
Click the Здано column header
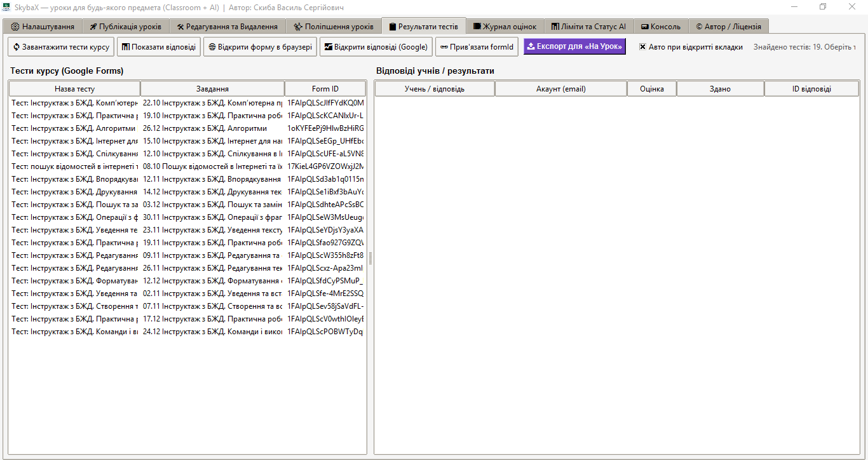tap(721, 89)
